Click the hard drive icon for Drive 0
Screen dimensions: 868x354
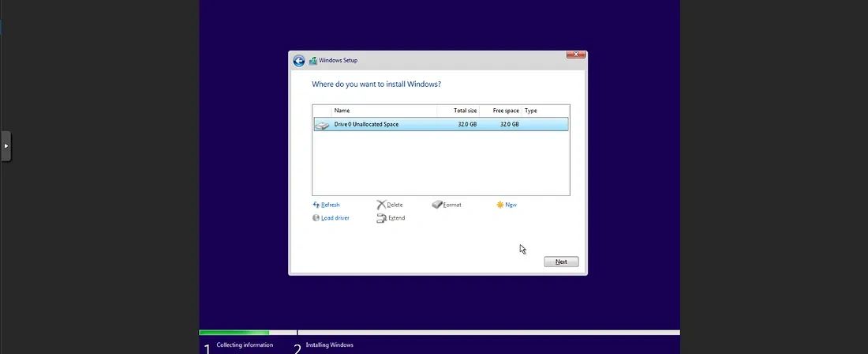322,125
